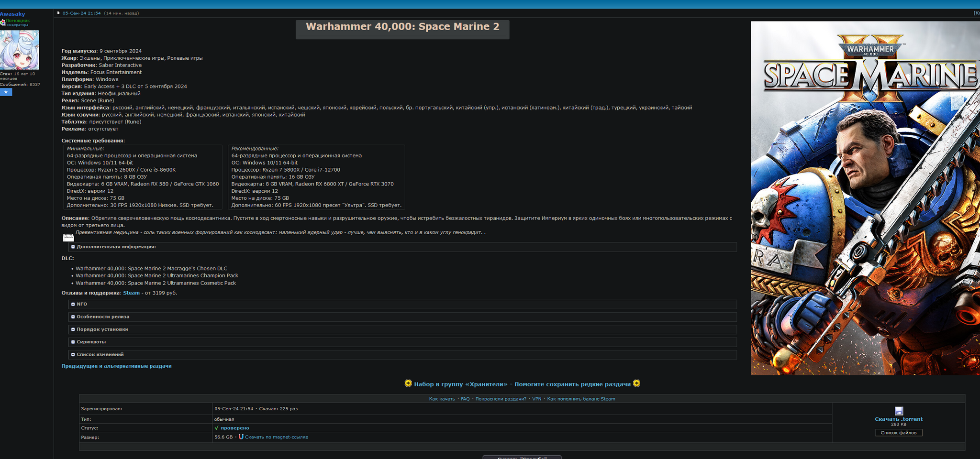Click the post permalink page icon
This screenshot has width=980, height=459.
pos(58,13)
